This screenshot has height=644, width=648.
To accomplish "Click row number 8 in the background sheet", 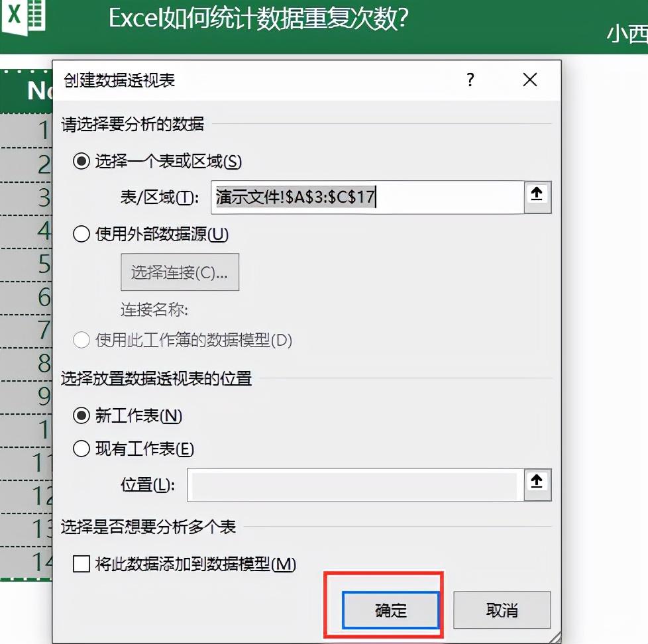I will pos(44,363).
